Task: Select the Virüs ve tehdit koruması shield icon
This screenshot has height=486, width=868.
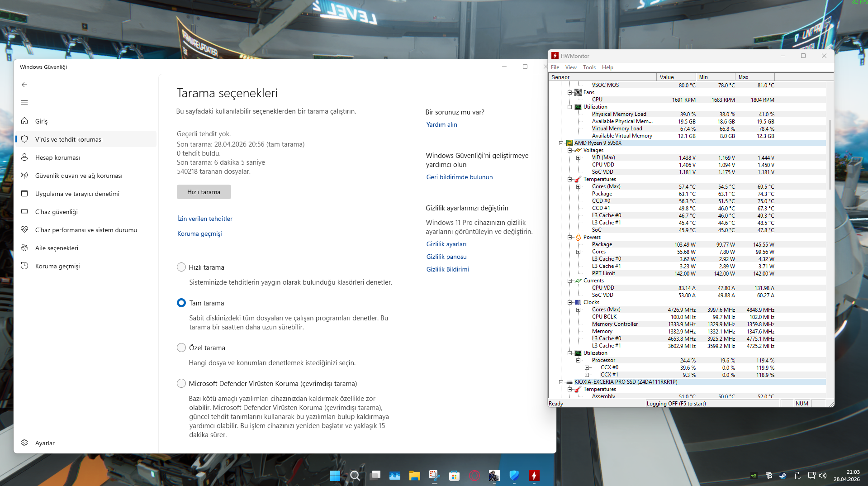Action: pos(24,139)
